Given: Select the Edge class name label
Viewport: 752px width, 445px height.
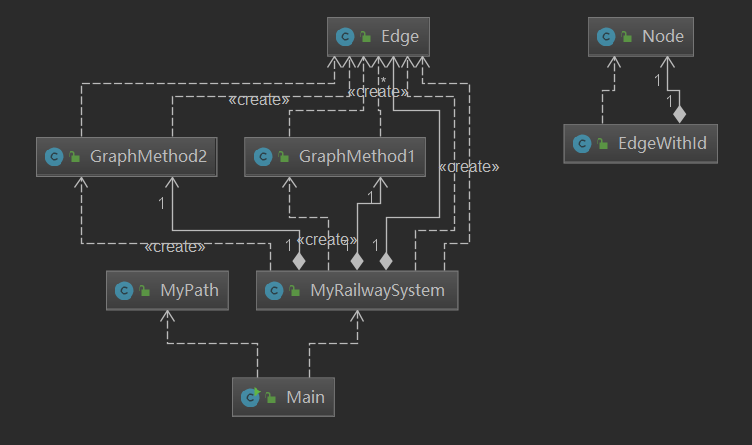Looking at the screenshot, I should (399, 38).
